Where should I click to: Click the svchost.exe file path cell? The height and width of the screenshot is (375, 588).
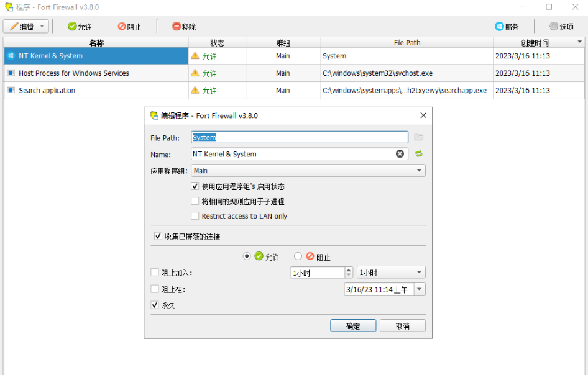[x=407, y=73]
